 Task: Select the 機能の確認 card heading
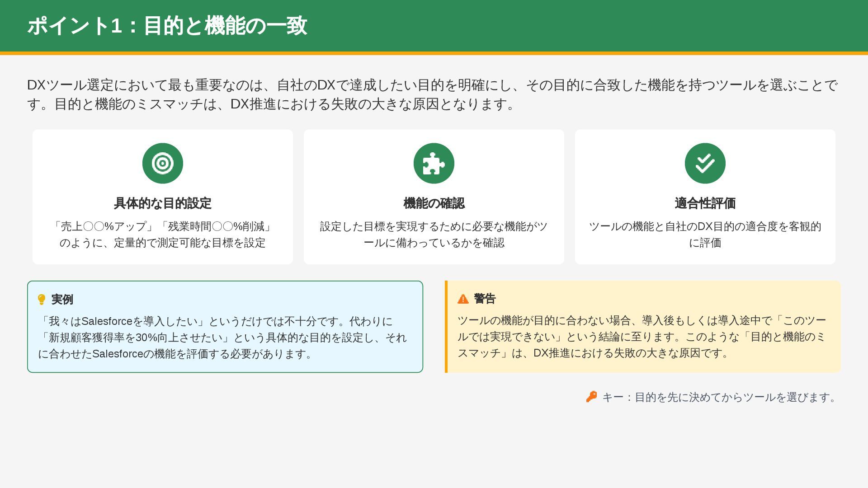click(434, 203)
